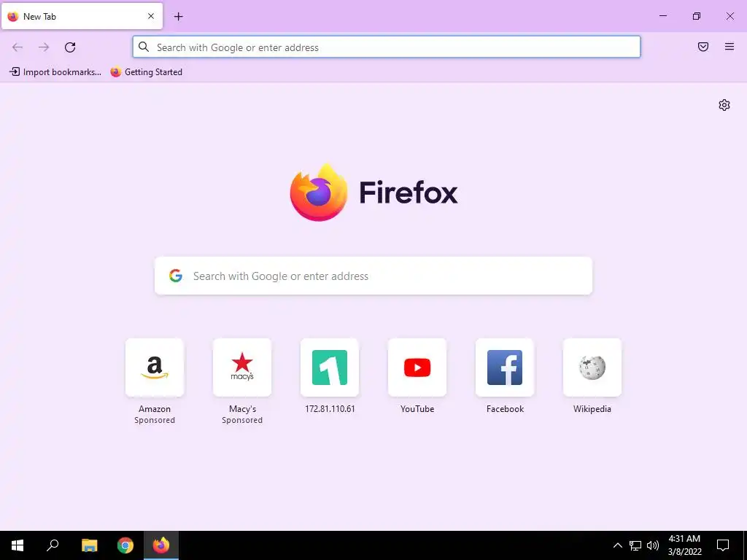747x560 pixels.
Task: Click the Amazon label text
Action: [x=155, y=409]
